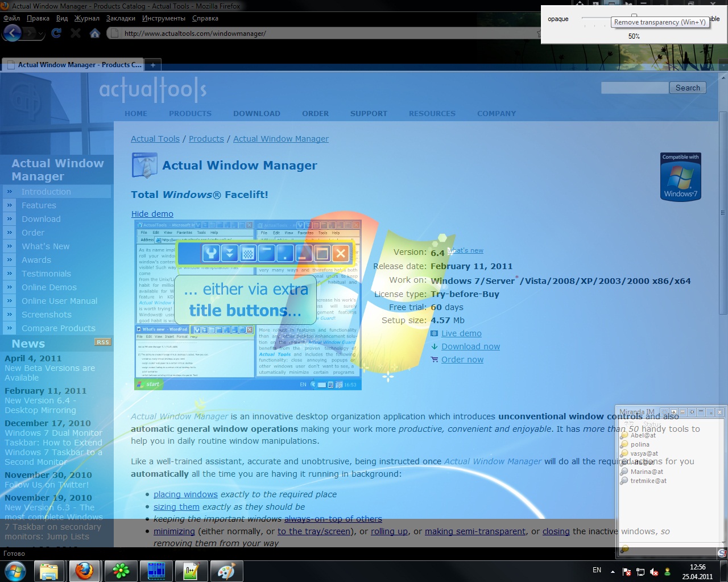This screenshot has height=582, width=728.
Task: Open the Инструменты menu
Action: 164,18
